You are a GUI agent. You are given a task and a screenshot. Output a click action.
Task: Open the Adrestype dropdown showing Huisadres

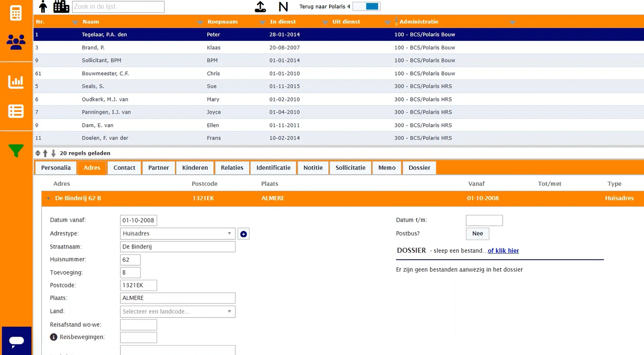(177, 233)
